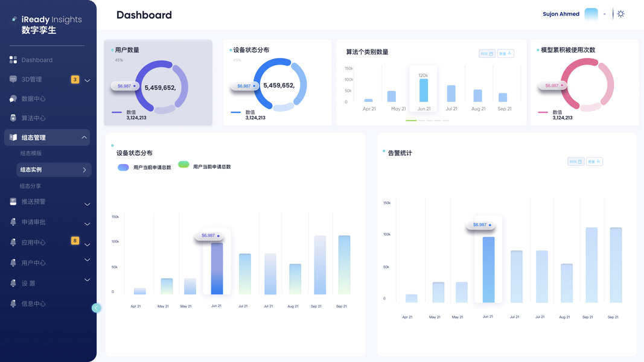Click the pink $6.987 tag on 模型累积被使用次数 donut
This screenshot has width=644, height=362.
tap(553, 86)
